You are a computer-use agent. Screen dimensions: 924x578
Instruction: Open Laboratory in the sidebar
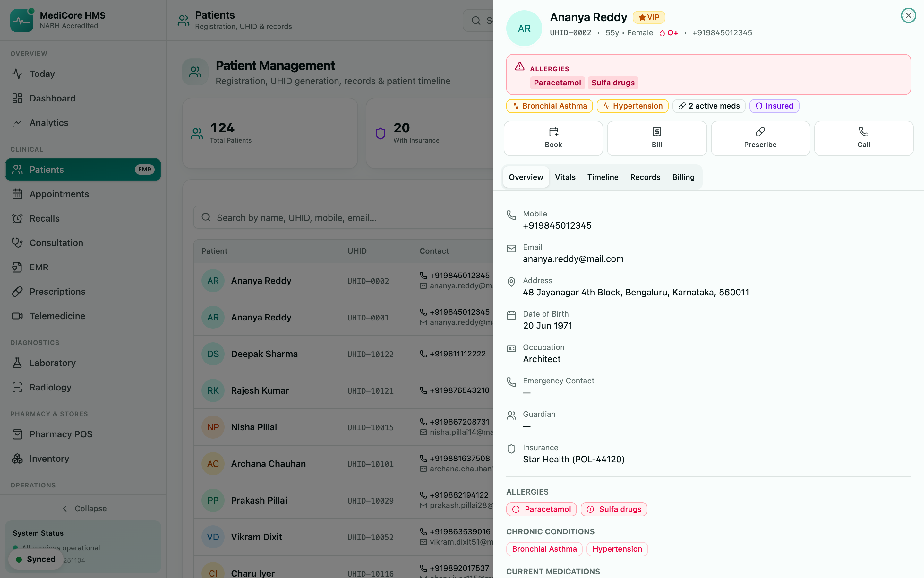[x=83, y=363]
